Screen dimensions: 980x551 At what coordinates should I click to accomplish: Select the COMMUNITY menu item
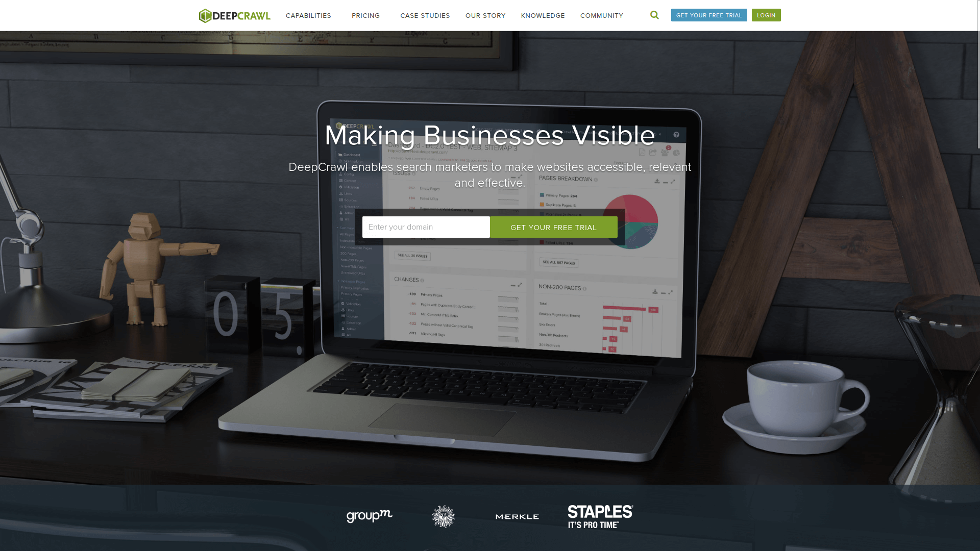(602, 15)
